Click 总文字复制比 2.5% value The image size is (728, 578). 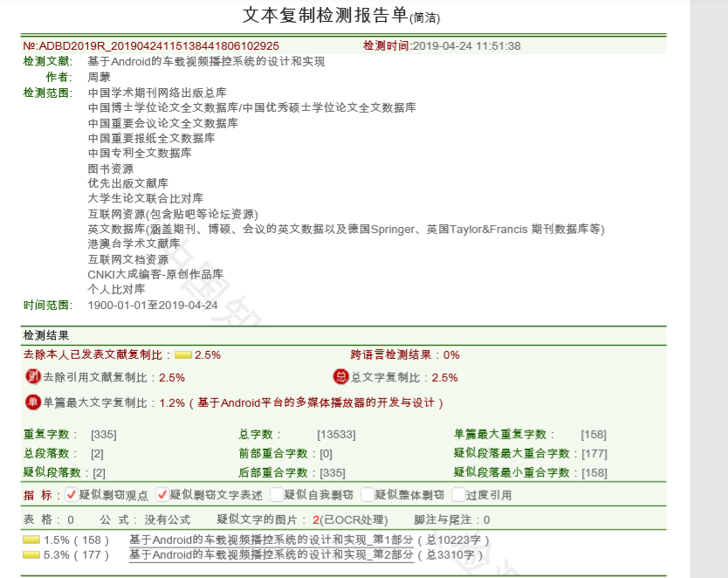(445, 378)
